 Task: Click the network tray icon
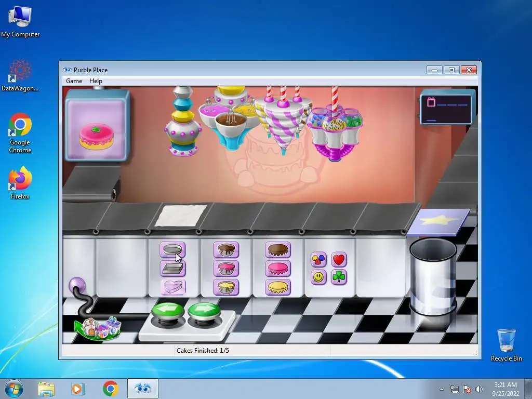(x=454, y=389)
